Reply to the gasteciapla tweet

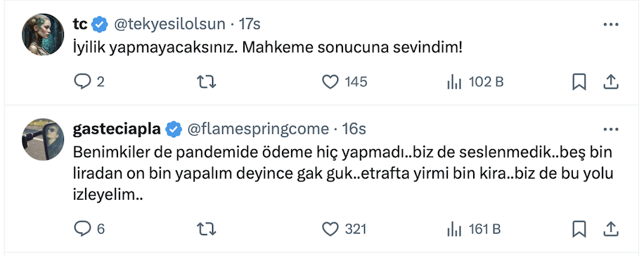(89, 229)
